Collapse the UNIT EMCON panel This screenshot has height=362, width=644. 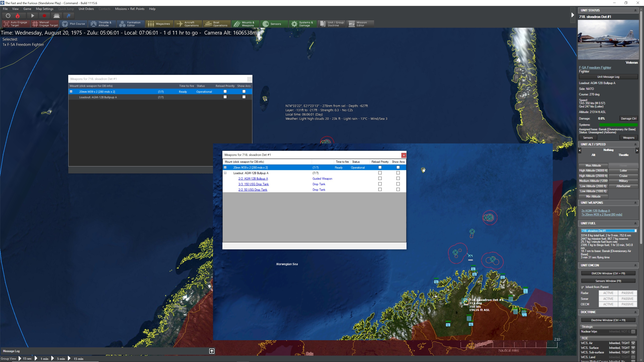point(635,265)
